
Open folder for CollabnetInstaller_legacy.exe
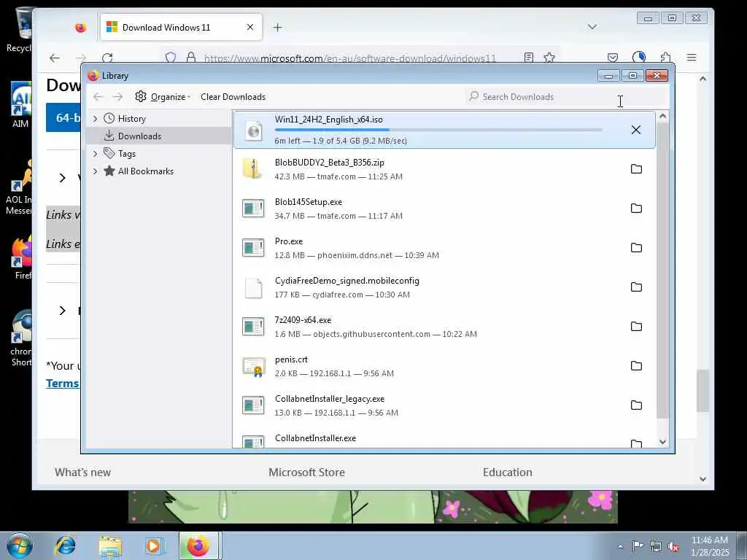coord(636,405)
